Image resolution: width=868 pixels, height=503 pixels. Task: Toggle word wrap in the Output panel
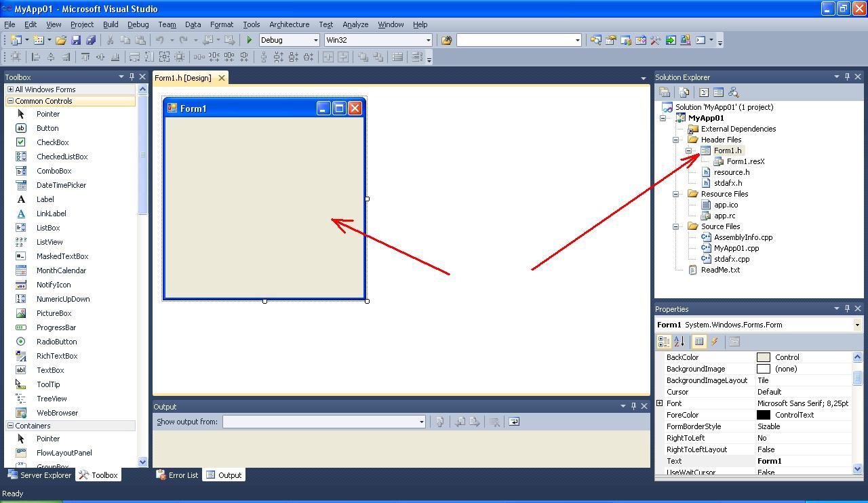coord(514,422)
